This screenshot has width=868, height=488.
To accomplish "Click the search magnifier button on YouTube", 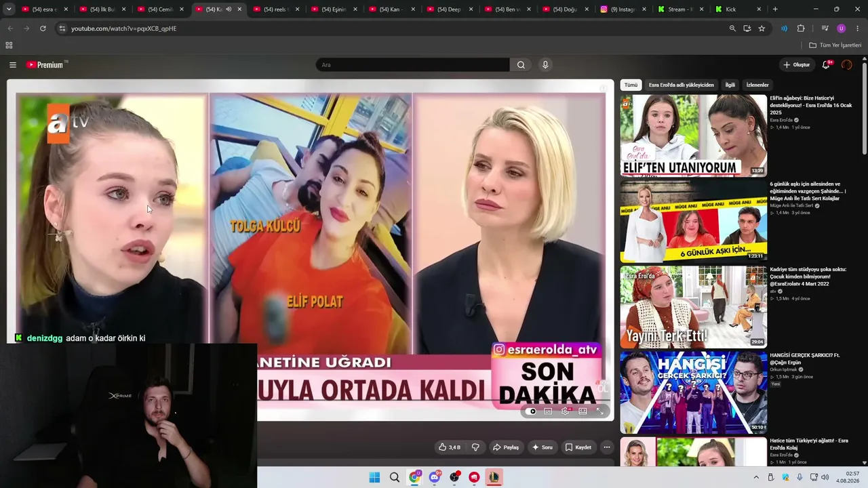I will 521,65.
